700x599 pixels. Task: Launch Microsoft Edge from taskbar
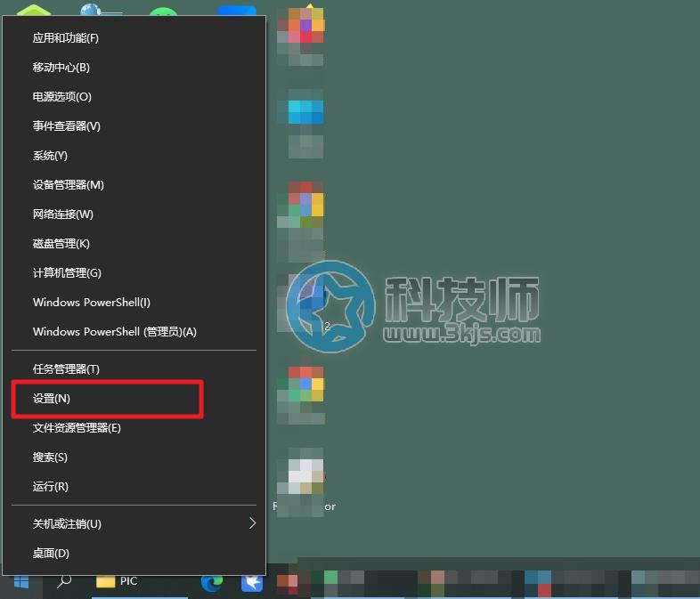click(x=212, y=582)
